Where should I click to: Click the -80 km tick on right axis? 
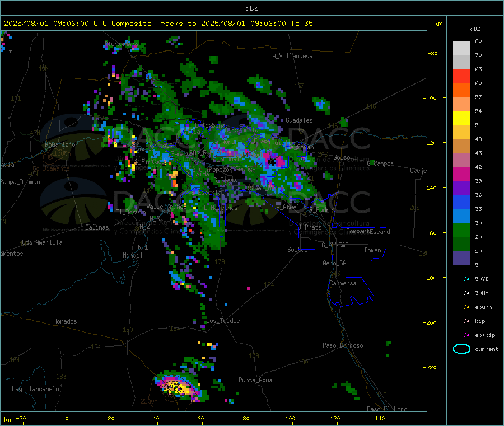pos(433,53)
